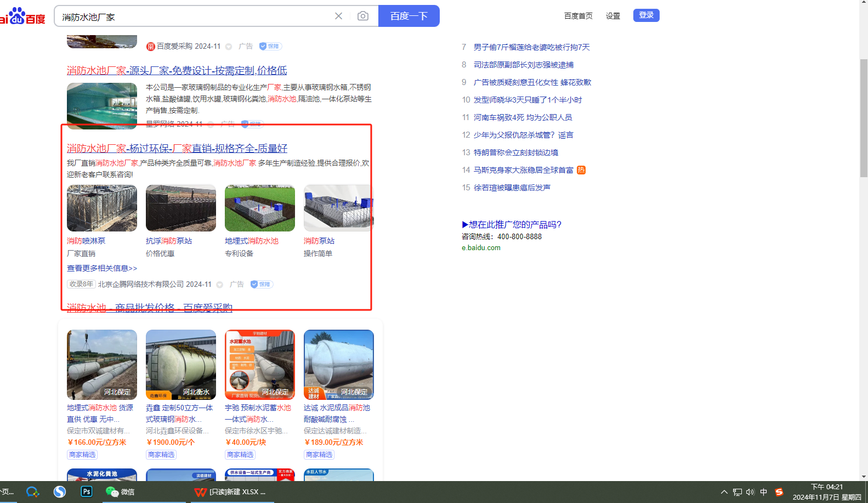
Task: Open the 百度首页 link
Action: point(578,16)
